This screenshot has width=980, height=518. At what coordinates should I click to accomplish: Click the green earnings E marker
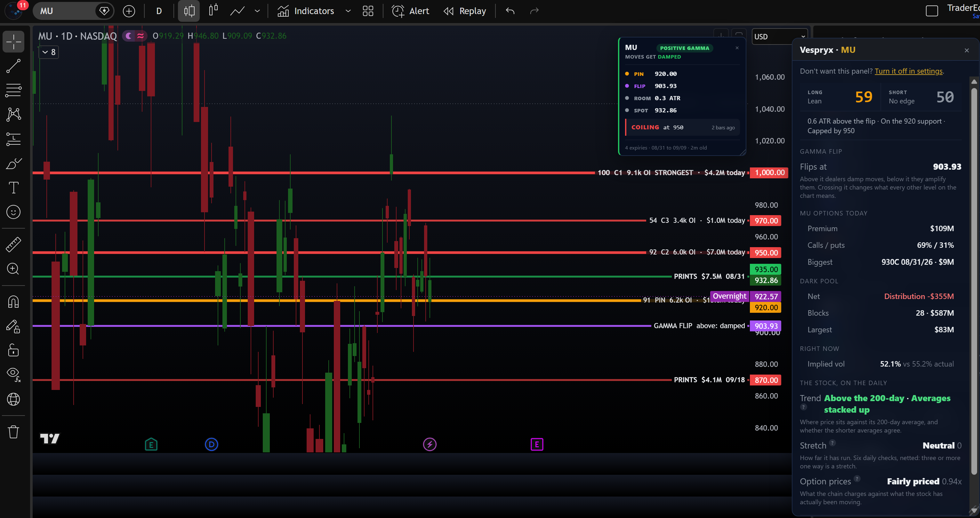point(151,444)
